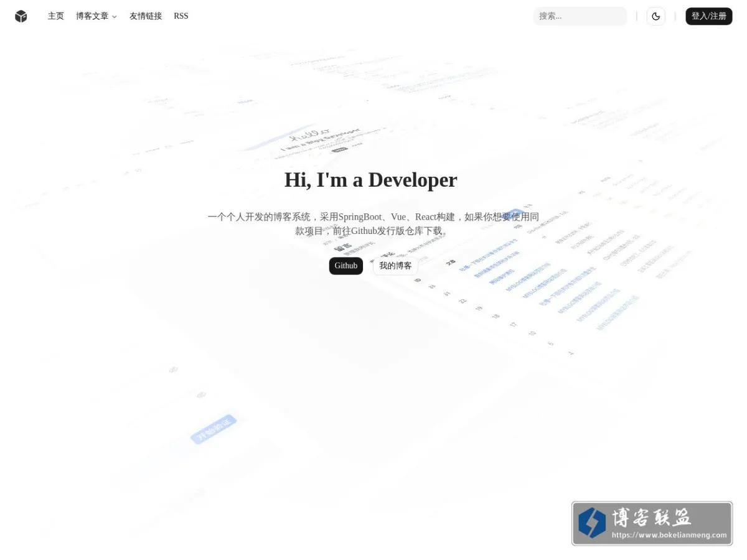Open the RSS feed link
The width and height of the screenshot is (747, 560).
pyautogui.click(x=181, y=16)
